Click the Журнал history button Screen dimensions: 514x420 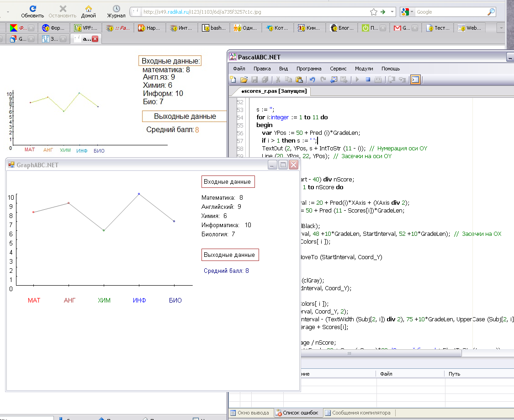[117, 11]
